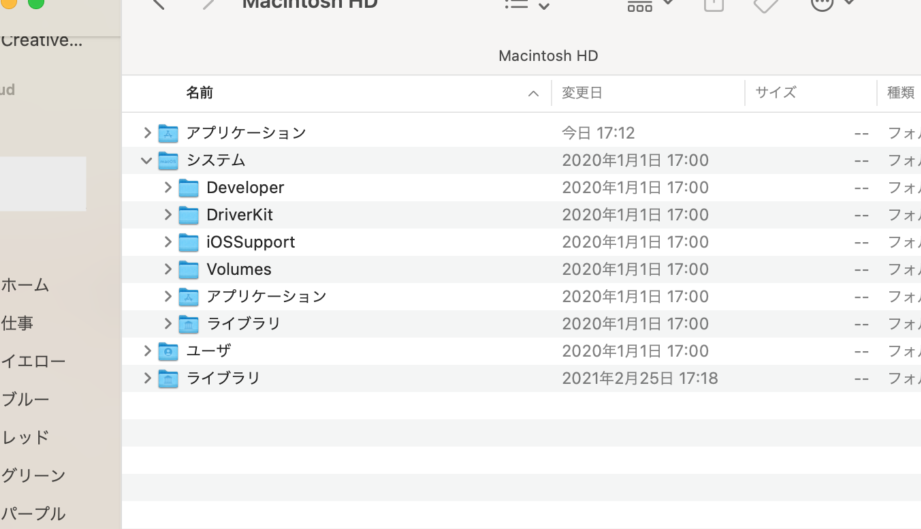Click the tag icon in the toolbar

pos(765,4)
